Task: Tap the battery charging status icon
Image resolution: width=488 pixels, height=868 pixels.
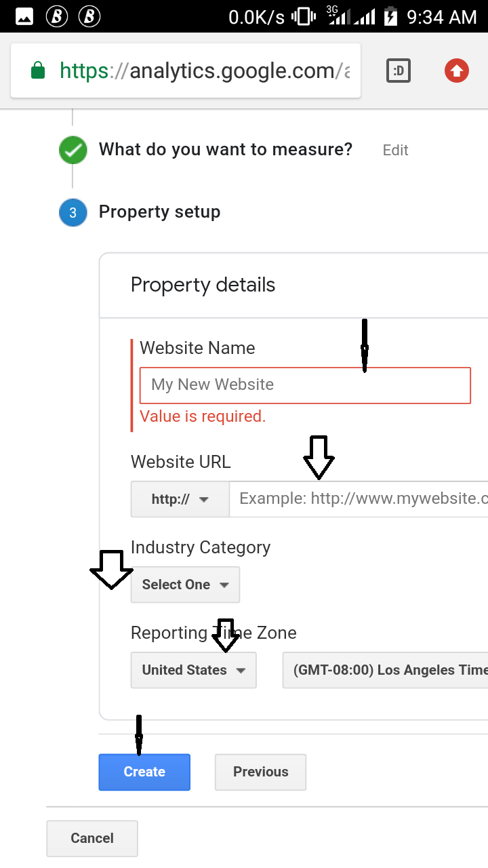Action: tap(391, 16)
